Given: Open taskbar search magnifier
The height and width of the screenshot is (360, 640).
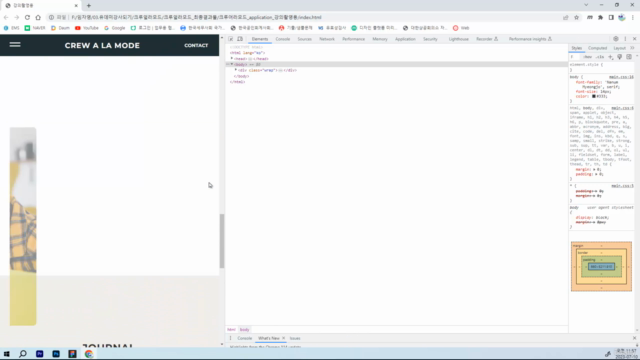Looking at the screenshot, I should point(23,354).
